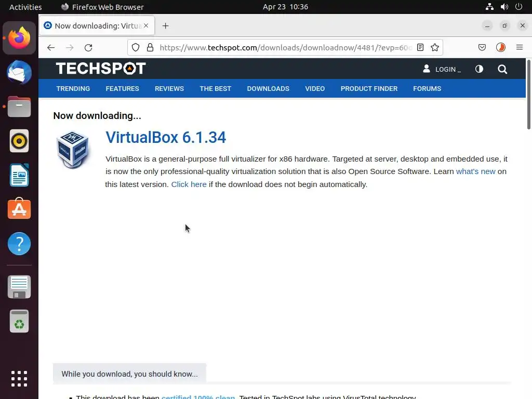This screenshot has width=532, height=399.
Task: Click the padlock site info icon
Action: point(150,47)
